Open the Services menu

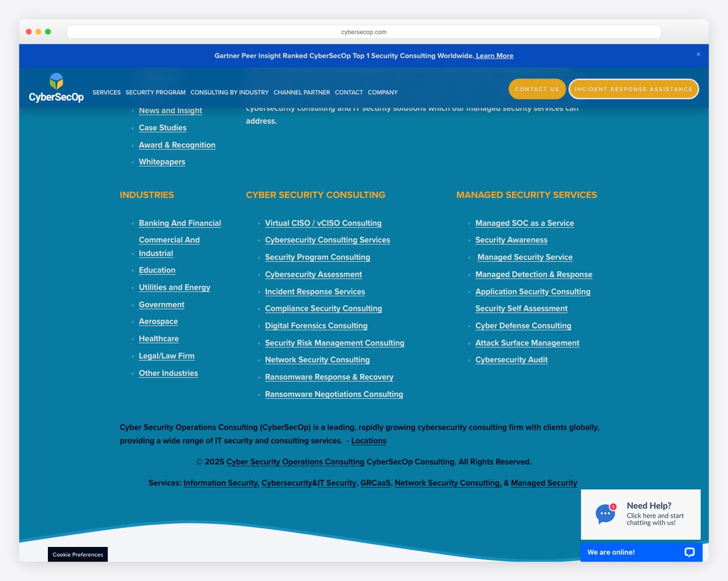(107, 92)
